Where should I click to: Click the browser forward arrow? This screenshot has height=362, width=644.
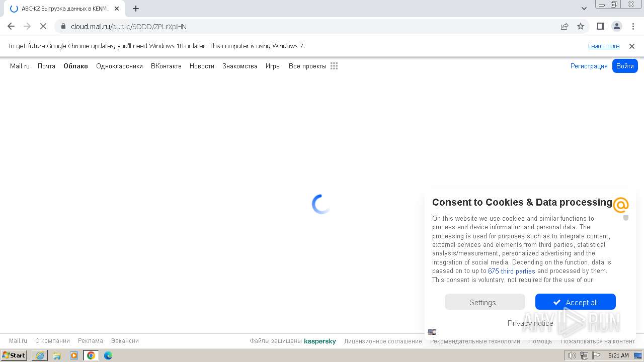click(27, 26)
